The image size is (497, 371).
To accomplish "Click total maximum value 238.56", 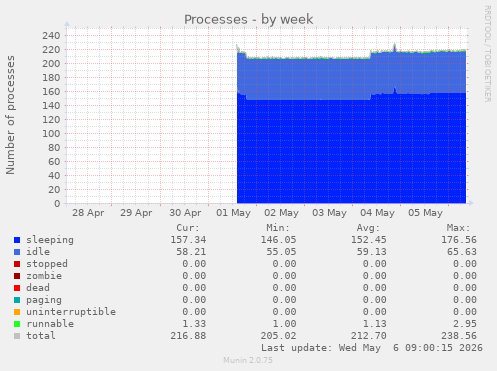I will pyautogui.click(x=459, y=336).
